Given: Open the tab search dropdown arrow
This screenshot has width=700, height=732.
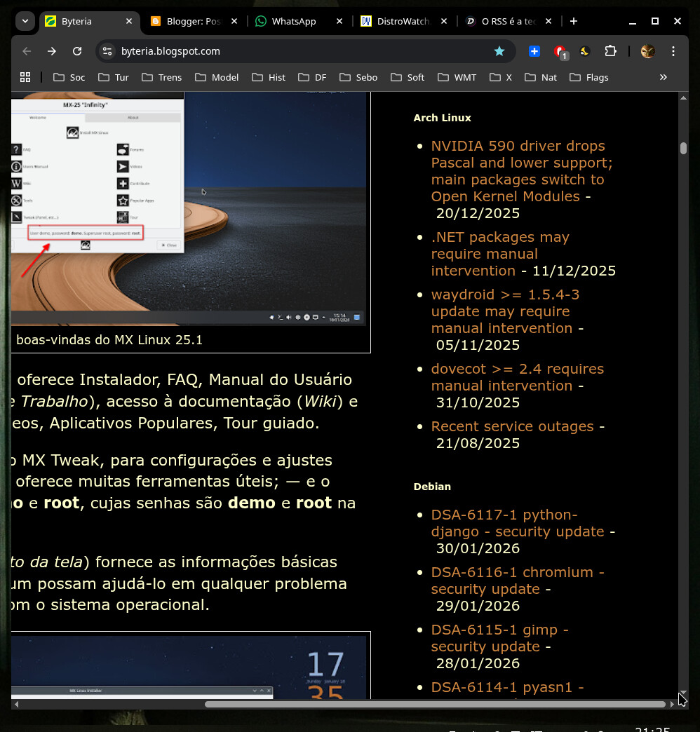Looking at the screenshot, I should tap(25, 21).
